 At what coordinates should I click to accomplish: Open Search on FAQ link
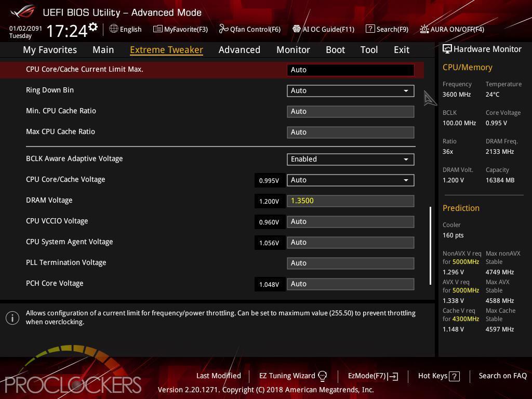(x=503, y=376)
